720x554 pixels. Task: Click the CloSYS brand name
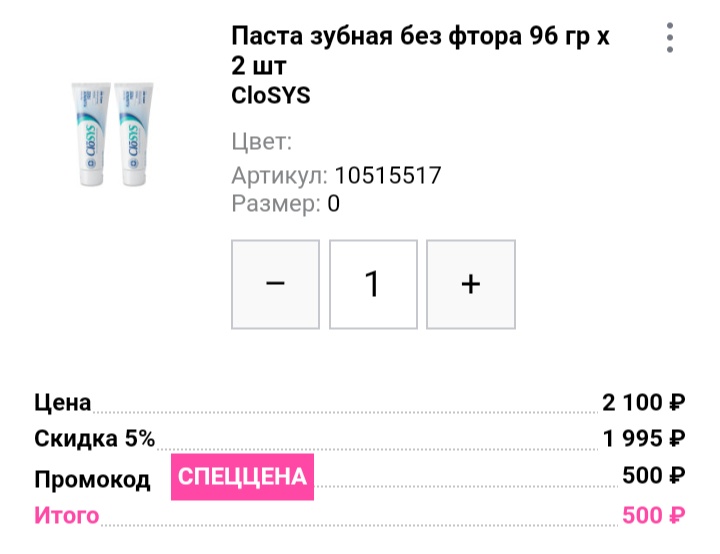pos(270,96)
